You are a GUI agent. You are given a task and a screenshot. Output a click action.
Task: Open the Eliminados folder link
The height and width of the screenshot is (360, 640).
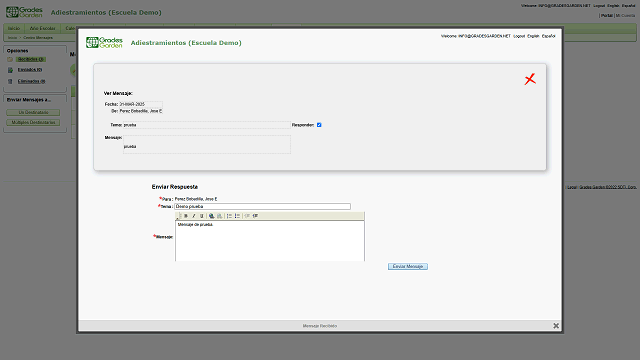pos(31,81)
